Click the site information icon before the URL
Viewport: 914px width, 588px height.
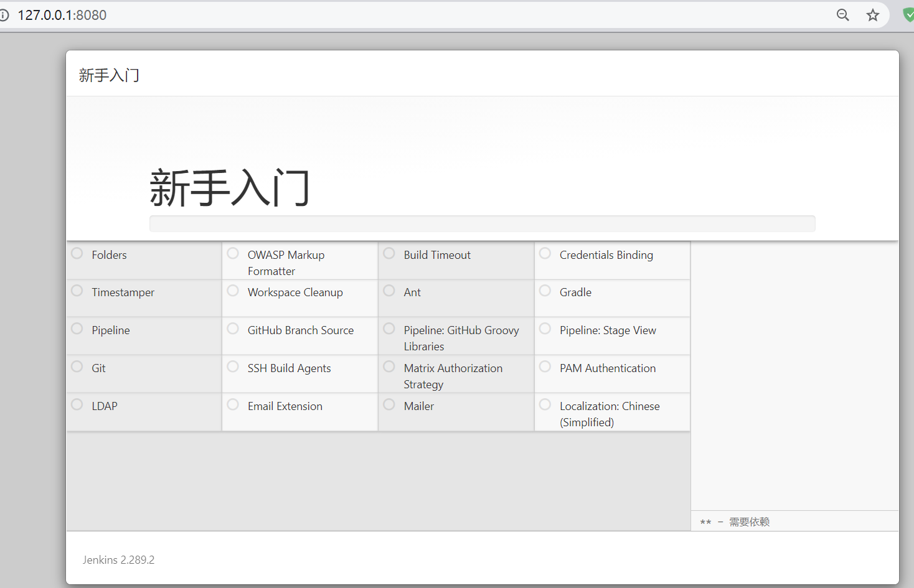click(x=4, y=15)
